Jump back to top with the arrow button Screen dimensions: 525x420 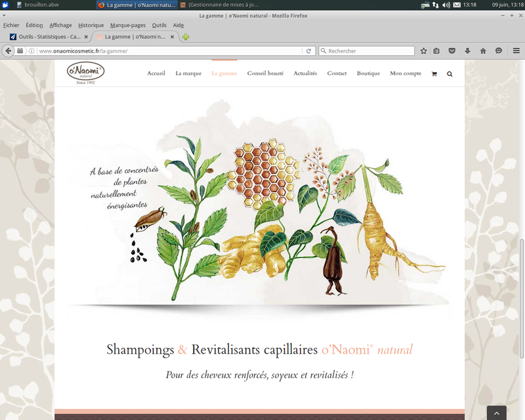coord(497,413)
